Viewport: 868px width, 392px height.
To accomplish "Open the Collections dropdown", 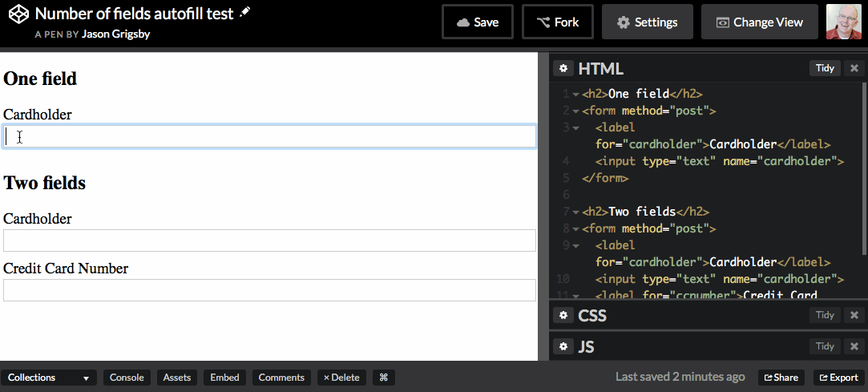I will (x=48, y=378).
